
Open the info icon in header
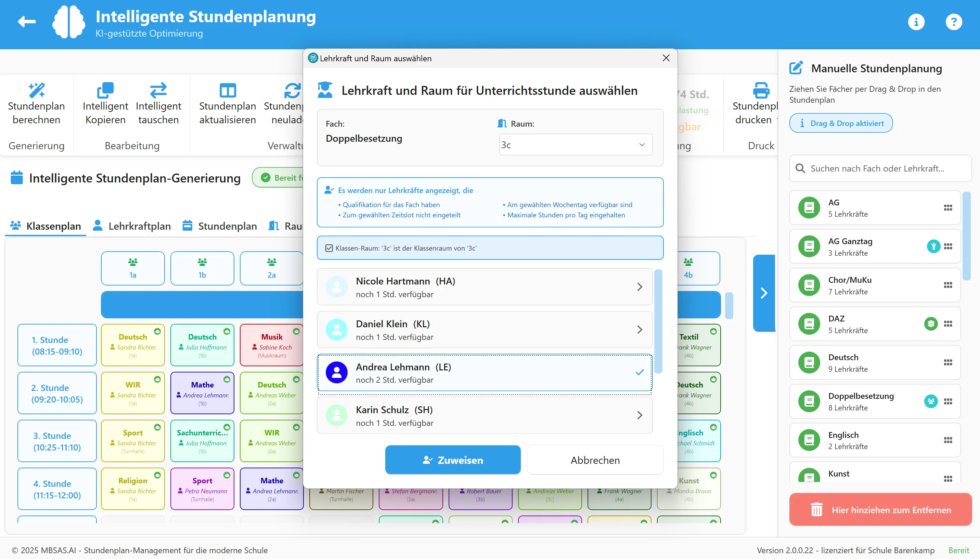click(x=916, y=22)
